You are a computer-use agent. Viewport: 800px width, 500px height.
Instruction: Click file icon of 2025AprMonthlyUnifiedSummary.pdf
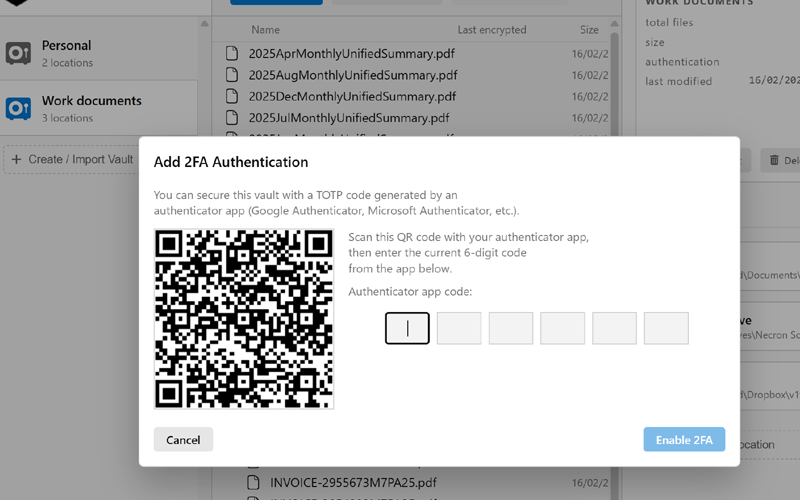pos(232,53)
